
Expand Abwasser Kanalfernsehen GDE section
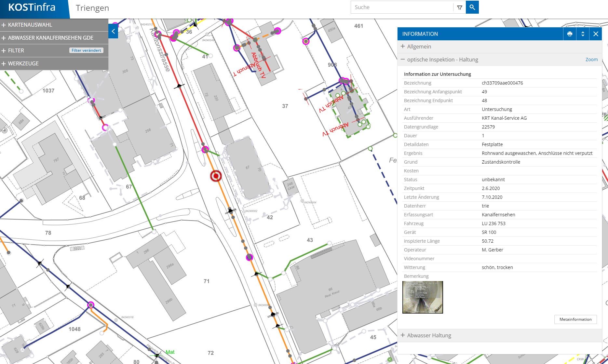(x=50, y=38)
